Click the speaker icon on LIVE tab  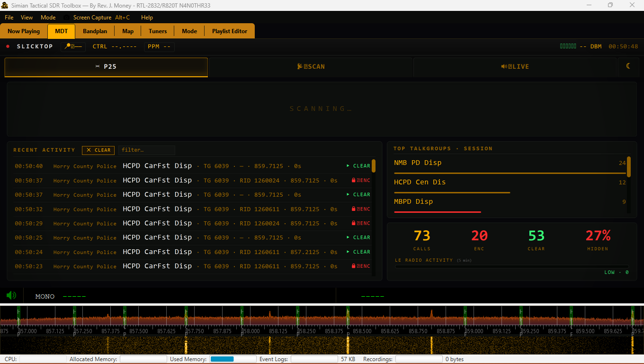pyautogui.click(x=504, y=66)
